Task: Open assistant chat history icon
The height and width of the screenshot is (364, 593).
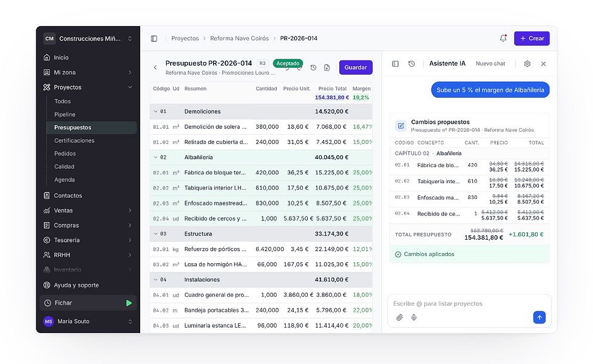Action: 412,64
